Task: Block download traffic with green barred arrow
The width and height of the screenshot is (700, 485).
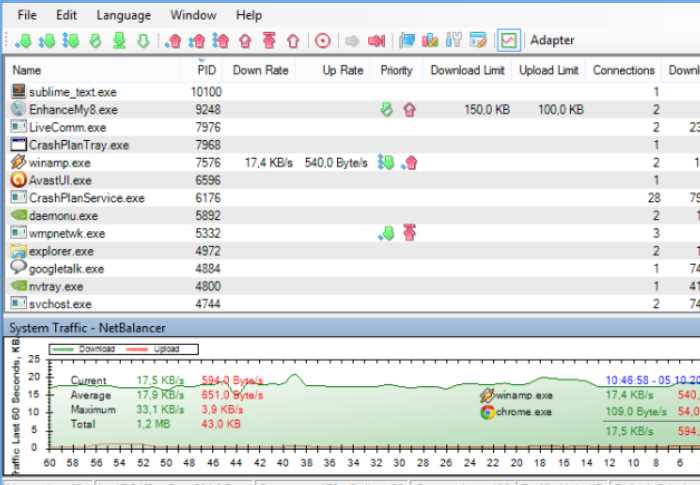Action: coord(119,41)
